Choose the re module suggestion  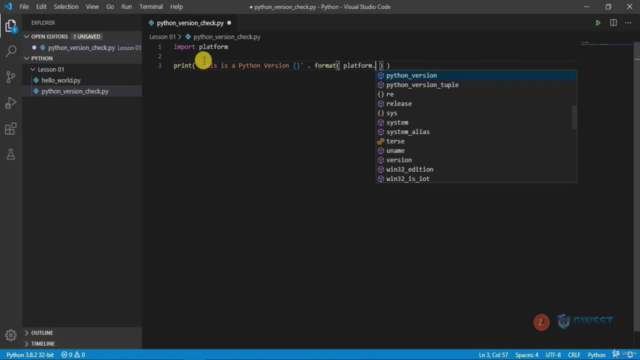pyautogui.click(x=476, y=94)
